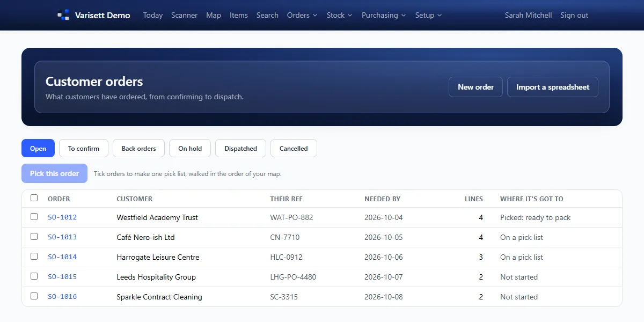This screenshot has width=644, height=322.
Task: Open the Search page
Action: click(x=267, y=15)
